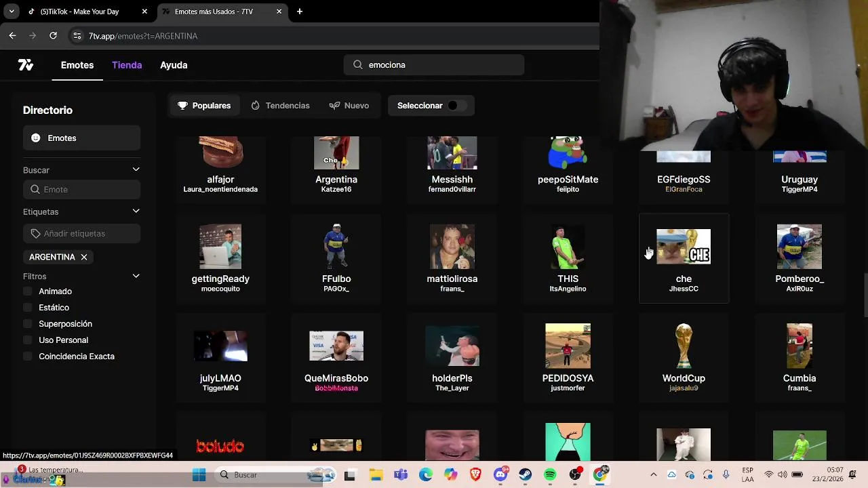The image size is (868, 488).
Task: Close the TikTok browser tab
Action: coord(144,12)
